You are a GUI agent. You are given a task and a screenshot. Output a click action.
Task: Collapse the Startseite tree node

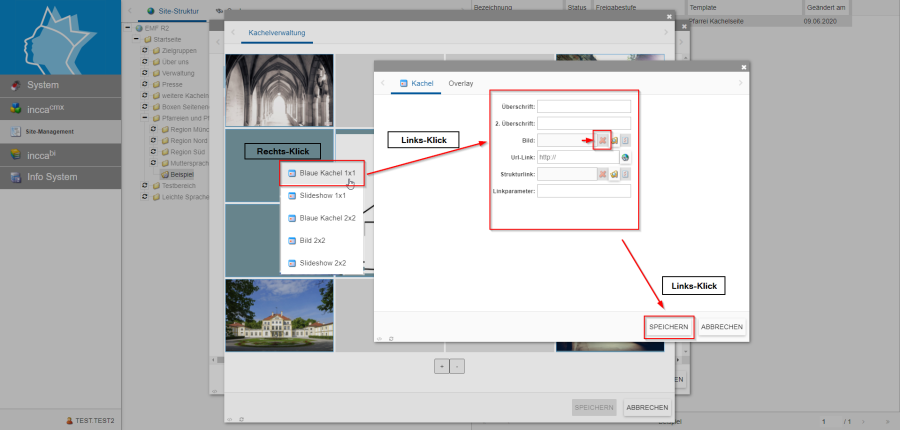pyautogui.click(x=136, y=39)
